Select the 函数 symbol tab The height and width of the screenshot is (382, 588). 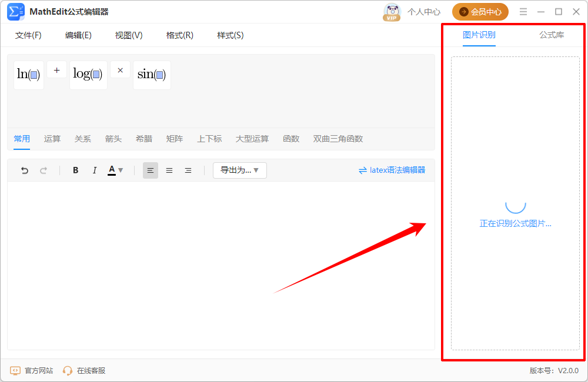point(291,139)
